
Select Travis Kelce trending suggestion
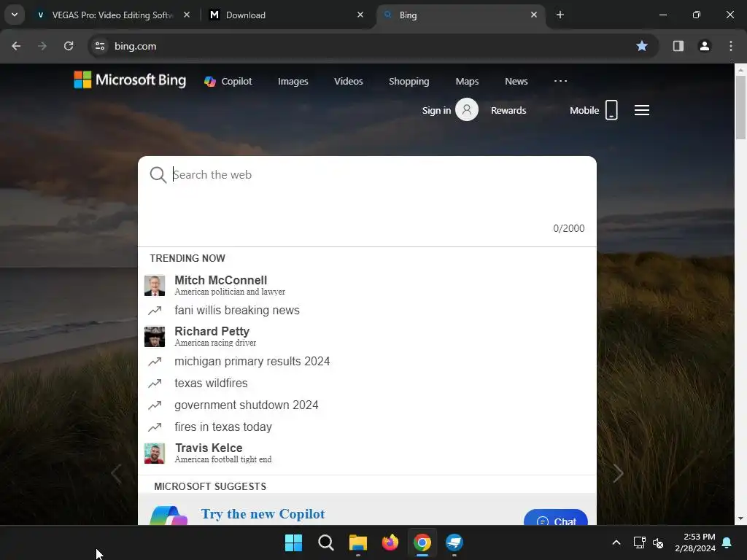pyautogui.click(x=367, y=453)
